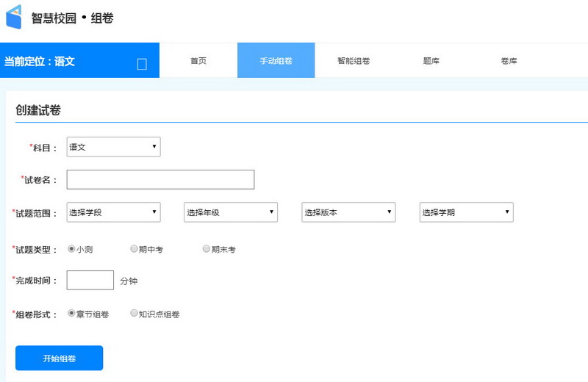Focus the 完成时间 minutes input box
588x382 pixels.
[x=90, y=280]
